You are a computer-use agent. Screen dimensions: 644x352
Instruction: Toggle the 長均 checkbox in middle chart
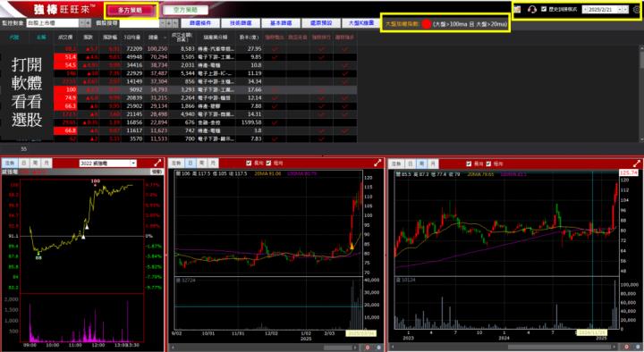coord(249,163)
